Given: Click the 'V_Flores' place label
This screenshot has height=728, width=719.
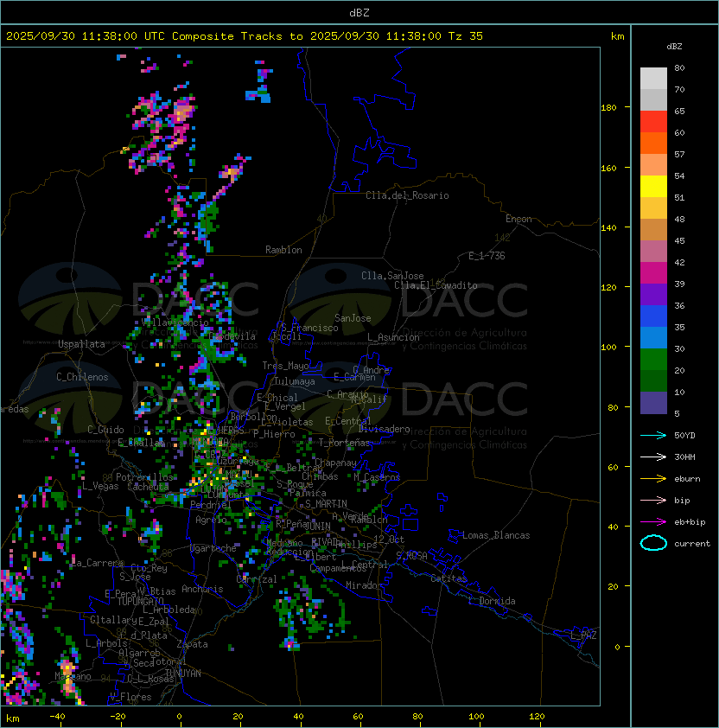Looking at the screenshot, I should click(130, 697).
